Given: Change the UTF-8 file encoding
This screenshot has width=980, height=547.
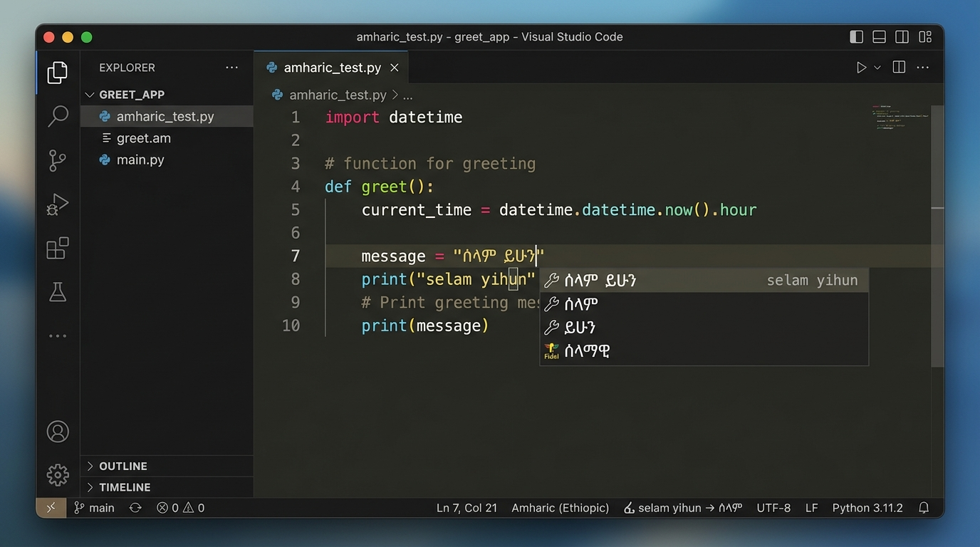Looking at the screenshot, I should (773, 508).
